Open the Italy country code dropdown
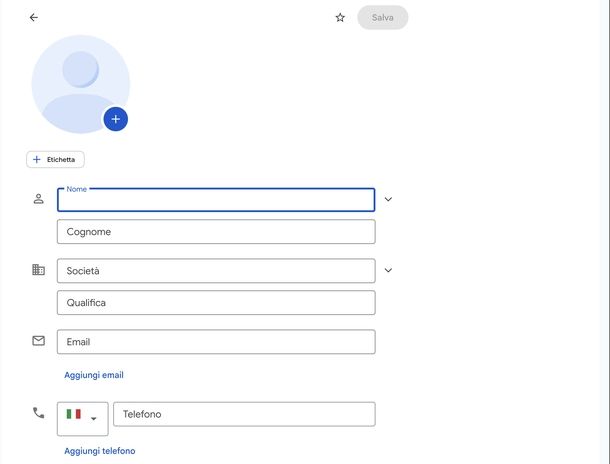The height and width of the screenshot is (464, 610). pyautogui.click(x=82, y=419)
